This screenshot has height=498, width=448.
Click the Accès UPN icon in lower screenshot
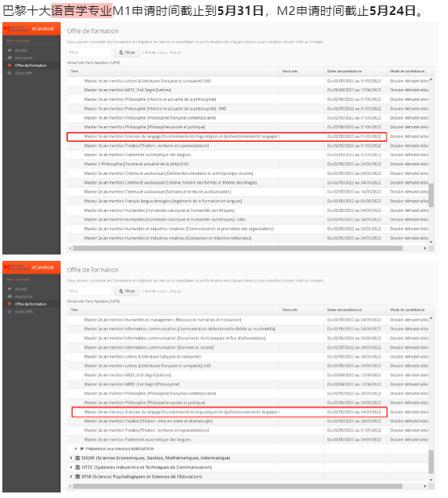point(9,311)
